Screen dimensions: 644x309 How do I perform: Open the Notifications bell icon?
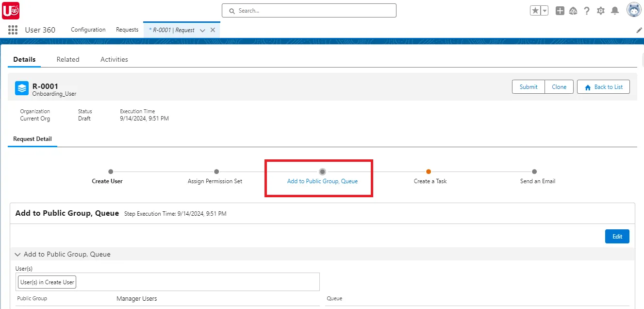[x=614, y=10]
